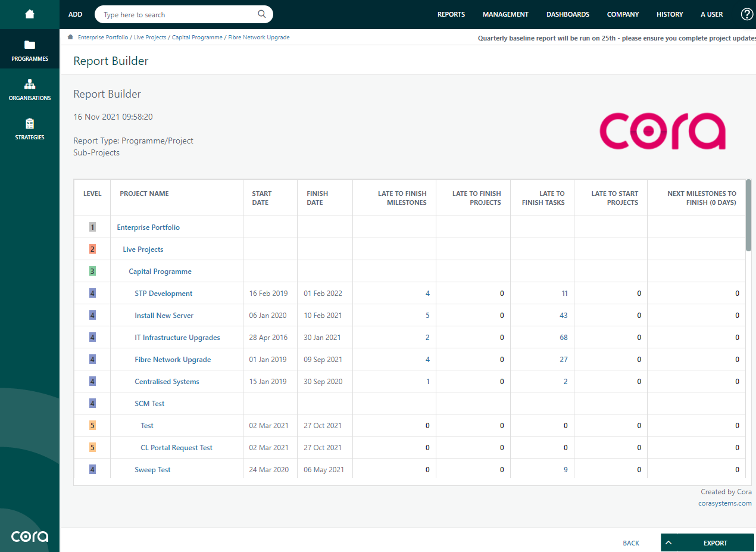Open CL Portal Request Test project
The width and height of the screenshot is (756, 552).
pos(177,448)
